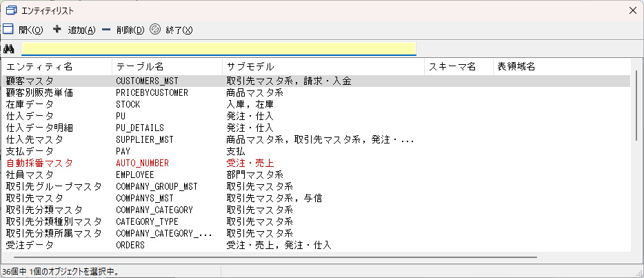This screenshot has height=278, width=644.
Task: Click table name ORDERS
Action: click(x=130, y=246)
